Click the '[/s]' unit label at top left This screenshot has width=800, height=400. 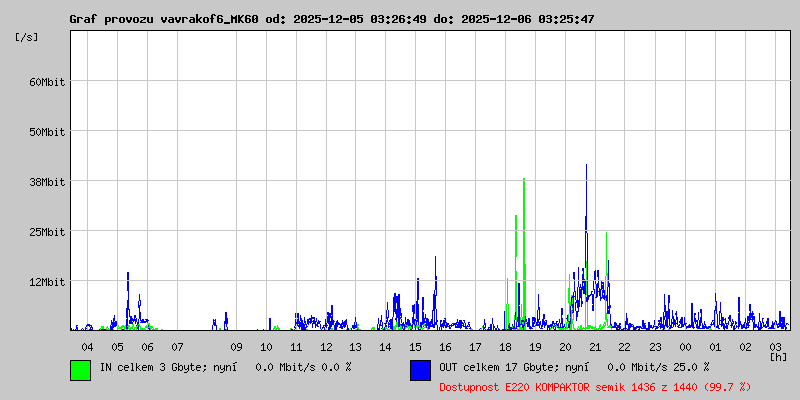coord(27,37)
